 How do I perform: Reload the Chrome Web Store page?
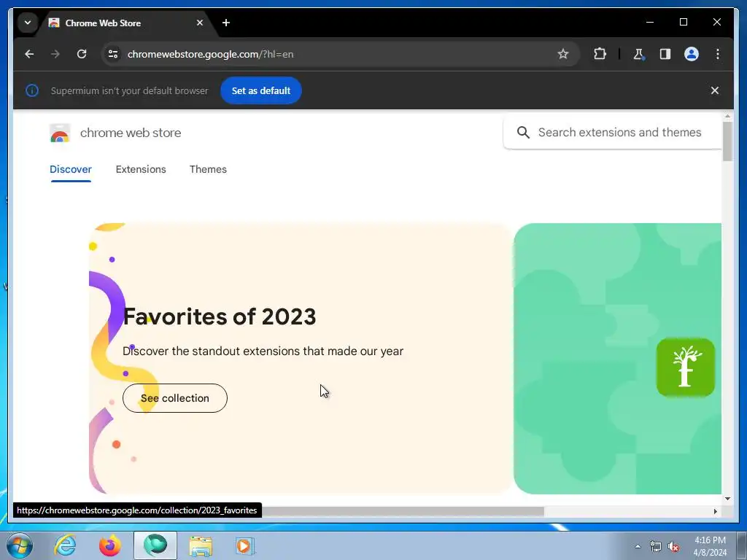pos(82,54)
